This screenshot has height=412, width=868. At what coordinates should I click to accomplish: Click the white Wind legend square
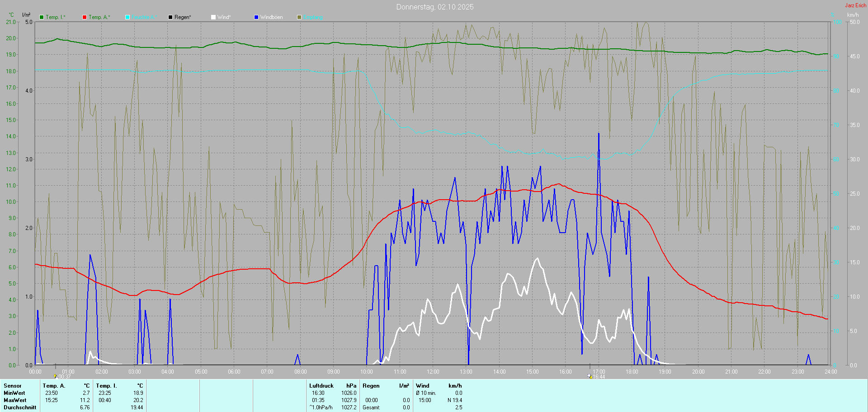click(x=213, y=17)
